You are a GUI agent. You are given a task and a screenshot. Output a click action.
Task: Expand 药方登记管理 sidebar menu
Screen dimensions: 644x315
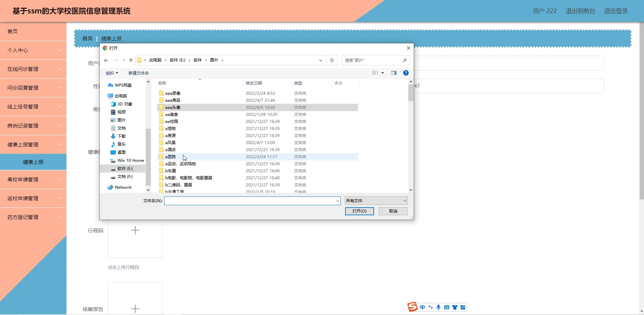point(33,217)
